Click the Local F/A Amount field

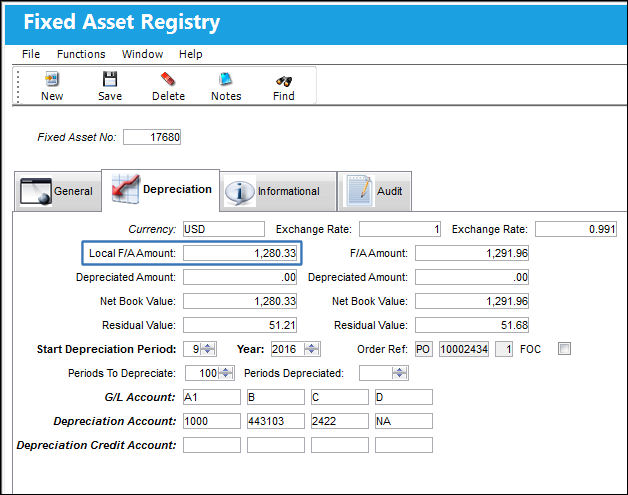point(240,253)
